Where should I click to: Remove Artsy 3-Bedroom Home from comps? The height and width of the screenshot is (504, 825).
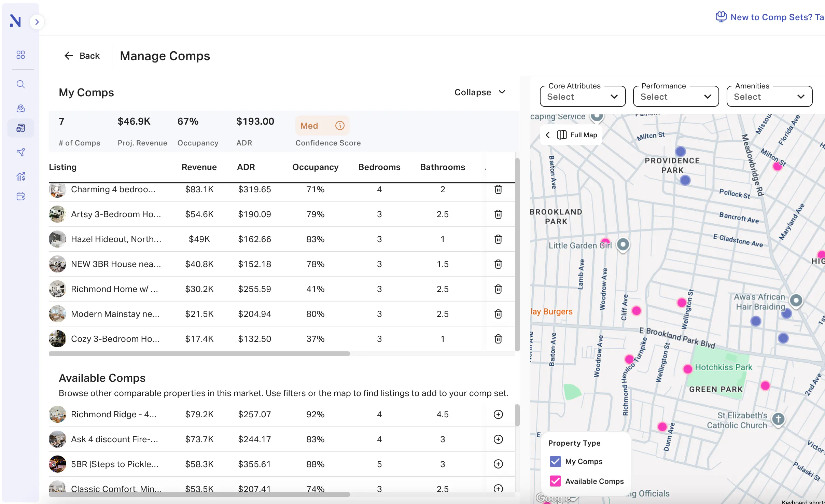[x=498, y=214]
